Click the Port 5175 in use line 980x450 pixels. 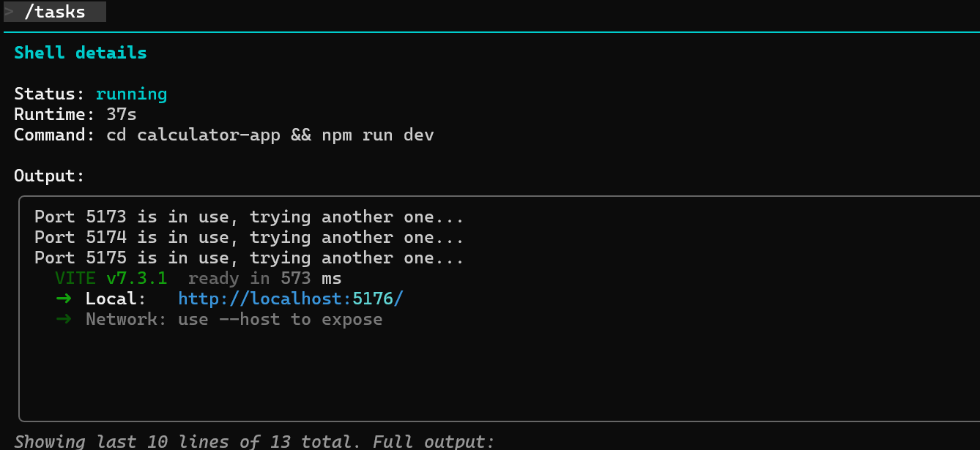coord(249,258)
